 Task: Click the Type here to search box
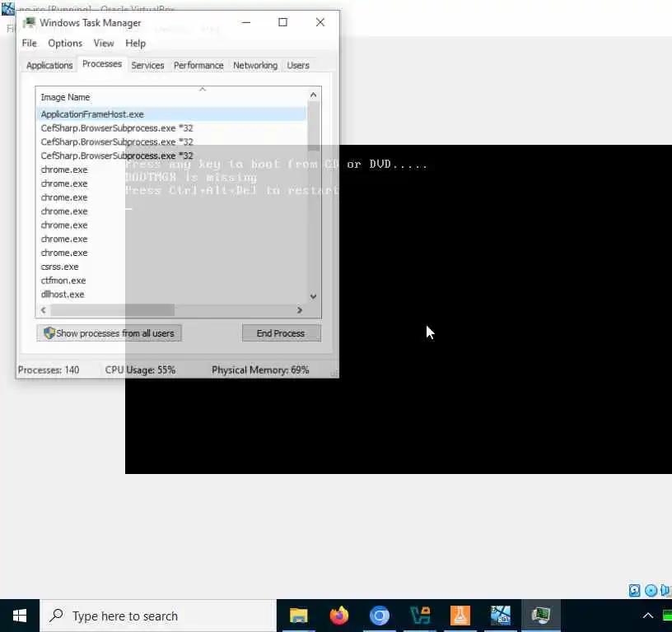point(159,616)
